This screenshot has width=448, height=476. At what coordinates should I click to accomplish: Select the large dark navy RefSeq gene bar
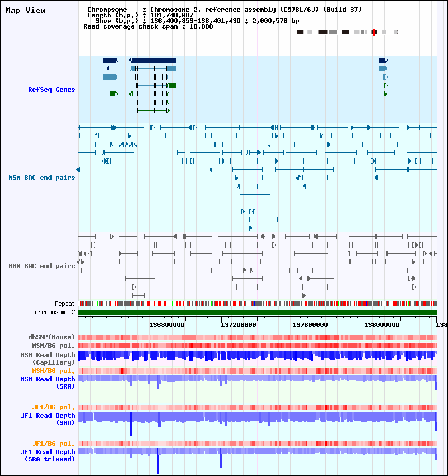click(152, 60)
